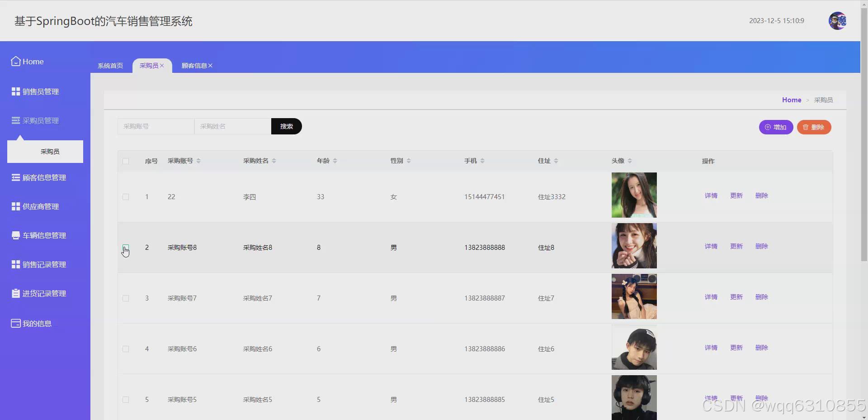Sort by 手机 column arrows

tap(482, 161)
